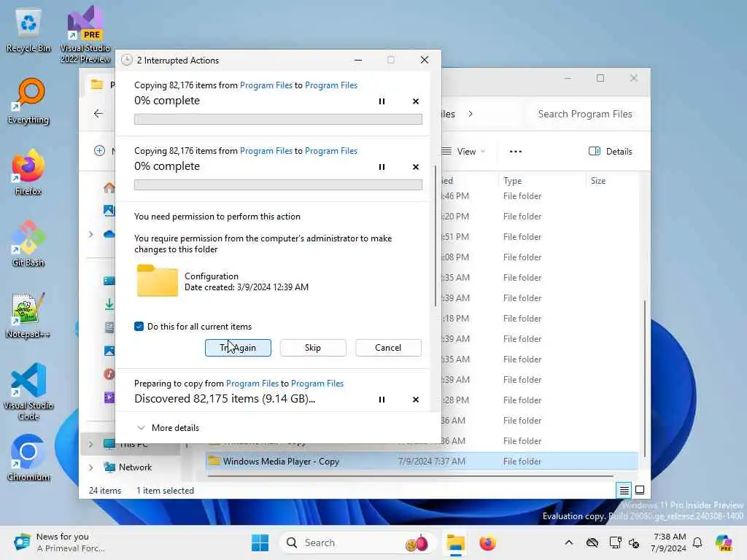Click the Cancel button in permission dialog
The height and width of the screenshot is (560, 747).
388,348
